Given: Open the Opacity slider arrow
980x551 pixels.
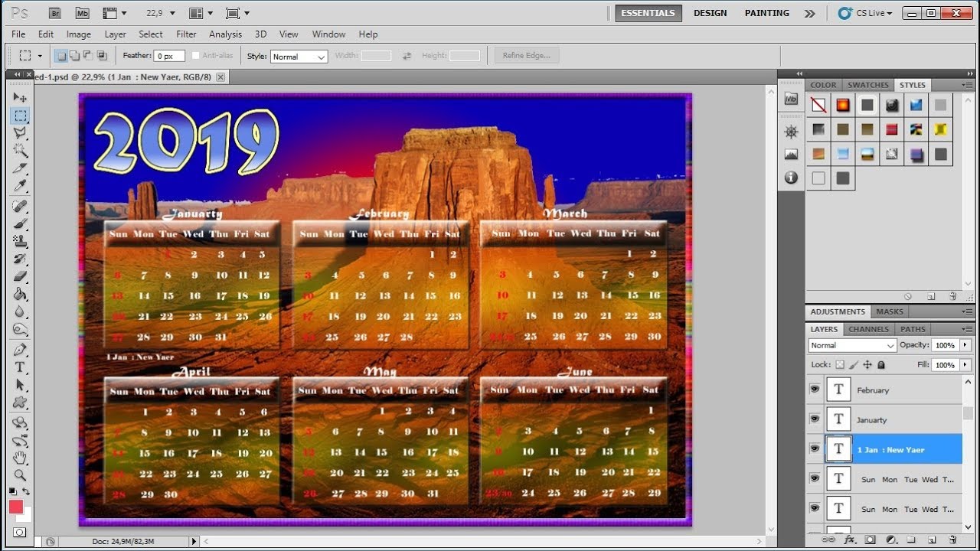Looking at the screenshot, I should pos(965,345).
